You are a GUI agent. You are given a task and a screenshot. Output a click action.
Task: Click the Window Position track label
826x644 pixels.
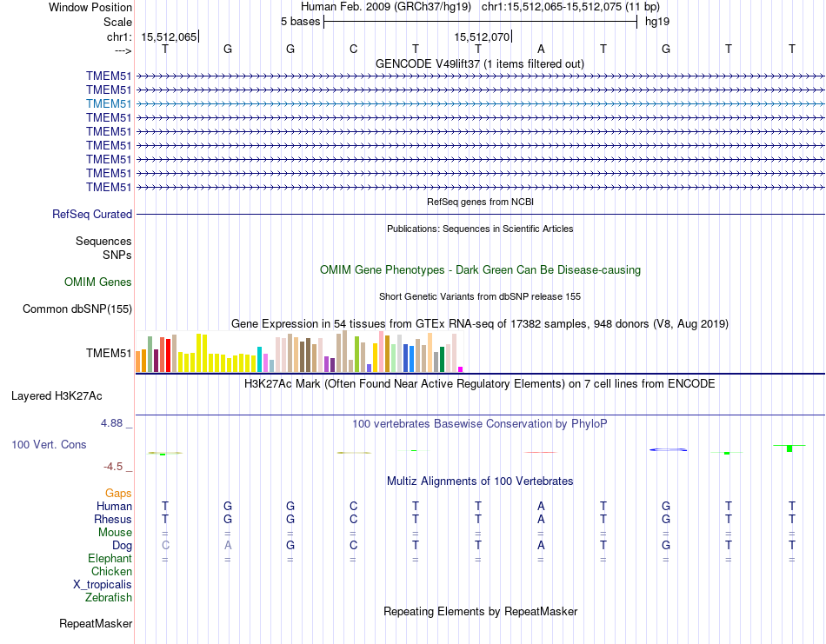[90, 7]
